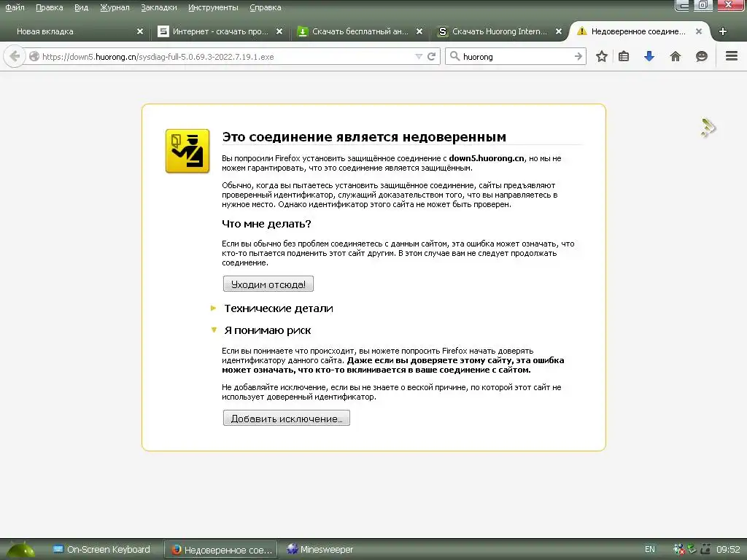Close the Недоверенное соедине... tab
The height and width of the screenshot is (560, 747).
click(x=698, y=31)
